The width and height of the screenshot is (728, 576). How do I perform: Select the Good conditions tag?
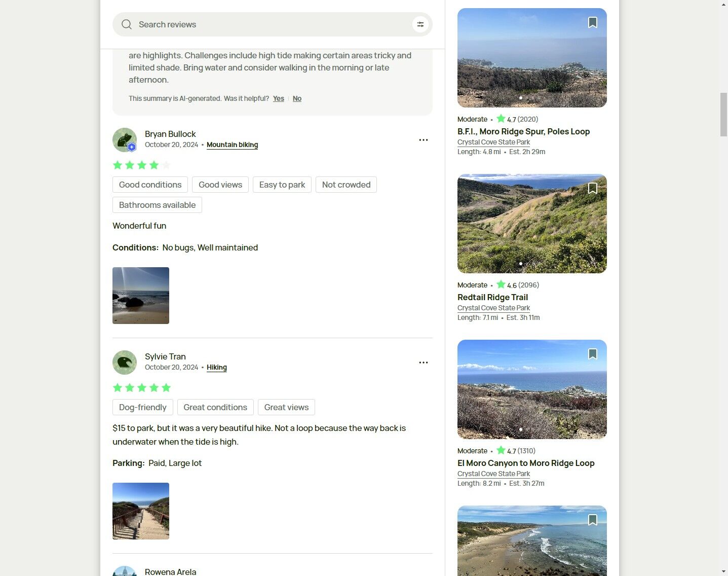[150, 185]
